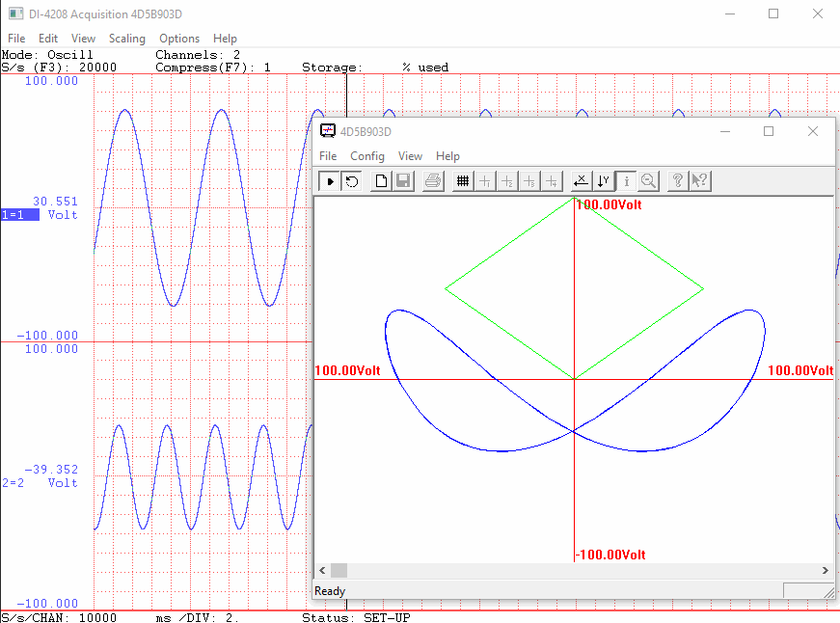
Task: Open Help menu in 4D5B903D window
Action: pos(447,156)
